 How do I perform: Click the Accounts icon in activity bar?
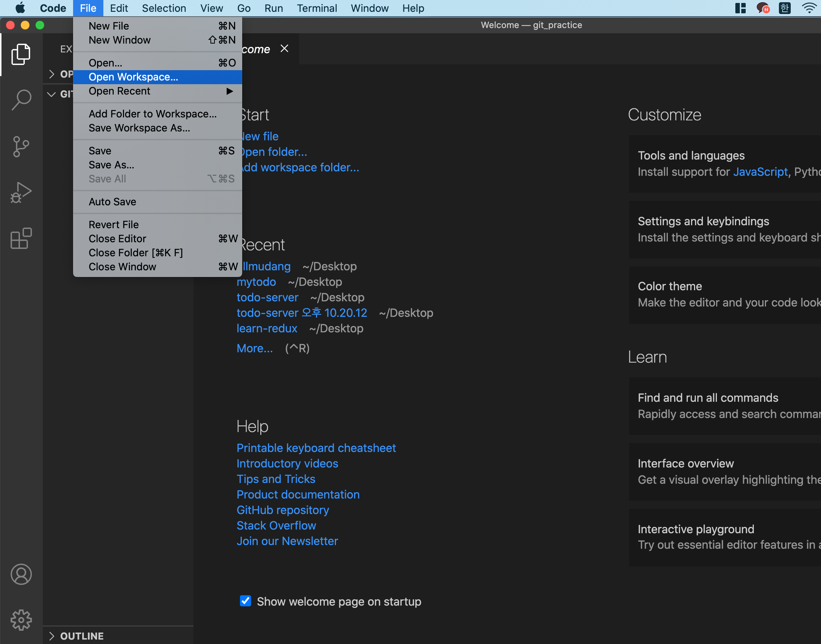[x=21, y=574]
